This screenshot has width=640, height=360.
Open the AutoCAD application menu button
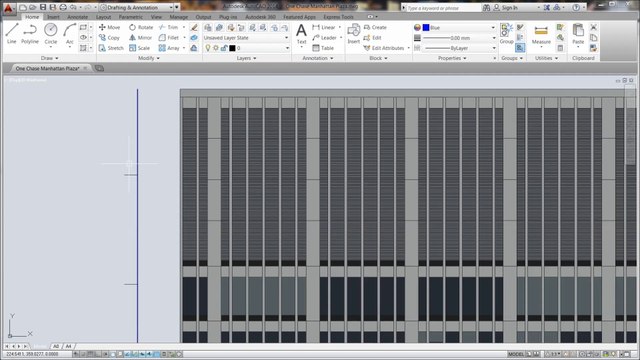coord(8,8)
